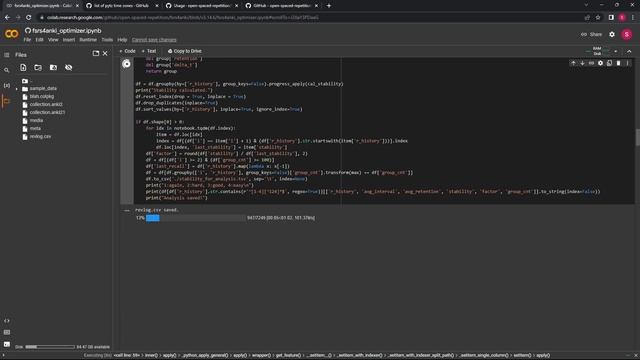Open the command palette icon
Screen dimensions: 640x360
7,332
